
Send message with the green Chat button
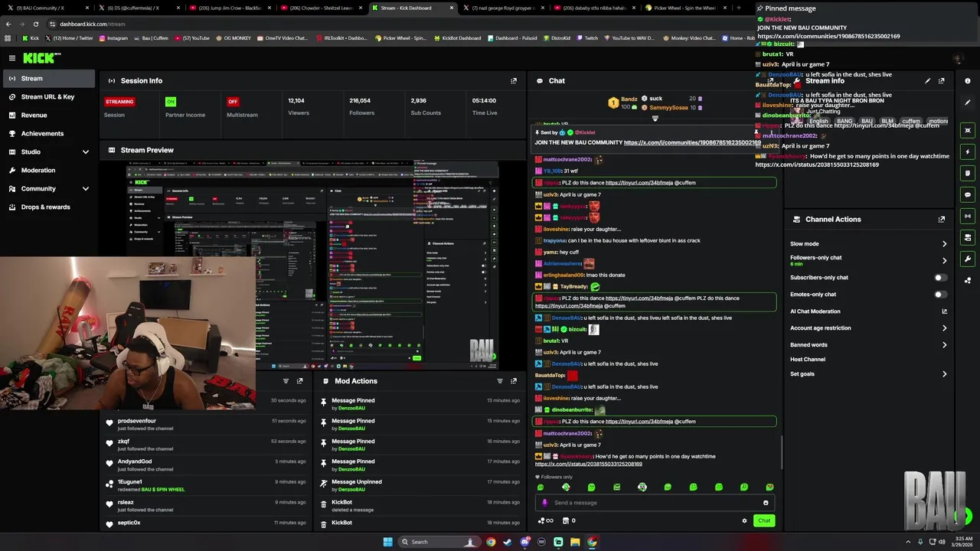point(764,520)
